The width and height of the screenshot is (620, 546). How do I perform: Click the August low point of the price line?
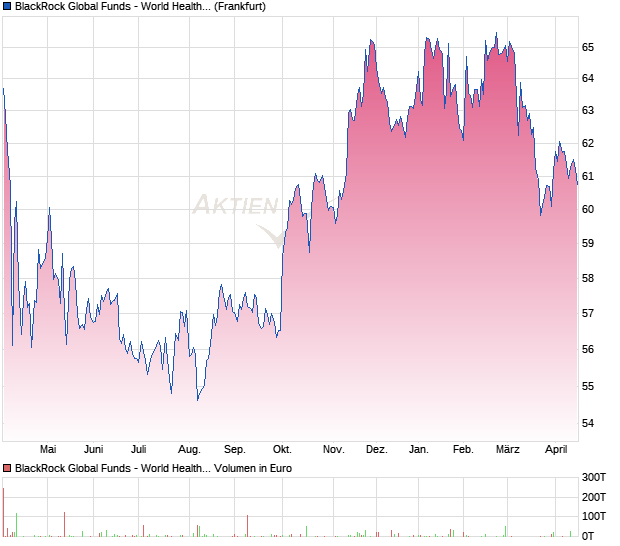(198, 400)
